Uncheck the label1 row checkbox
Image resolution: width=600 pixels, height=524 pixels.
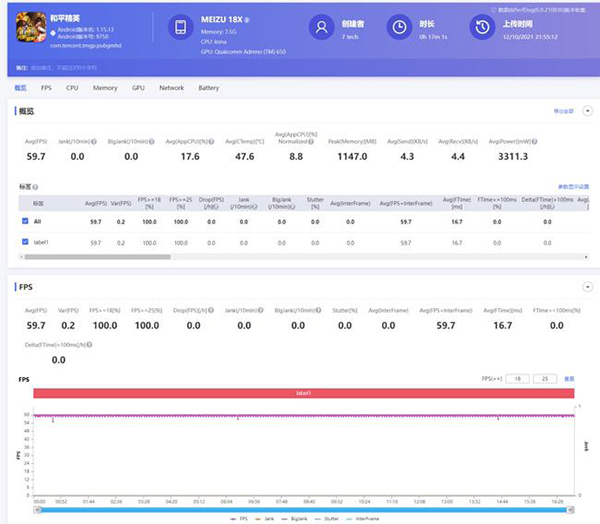pos(25,242)
